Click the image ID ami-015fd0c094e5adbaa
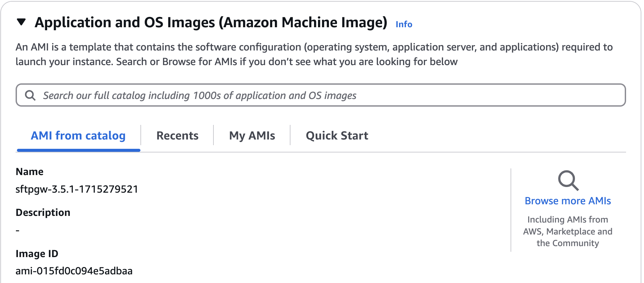Screen dimensions: 644x283 coord(74,271)
